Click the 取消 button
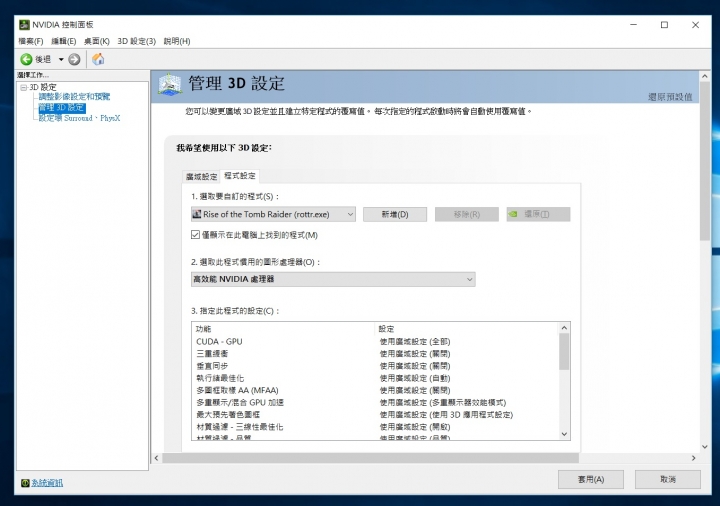This screenshot has height=506, width=720. tap(668, 479)
